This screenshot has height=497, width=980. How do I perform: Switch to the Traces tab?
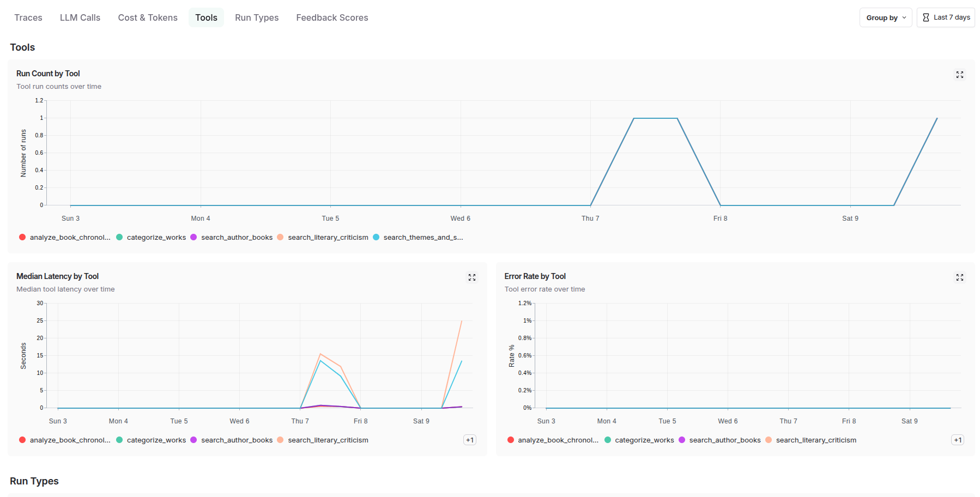pos(28,17)
